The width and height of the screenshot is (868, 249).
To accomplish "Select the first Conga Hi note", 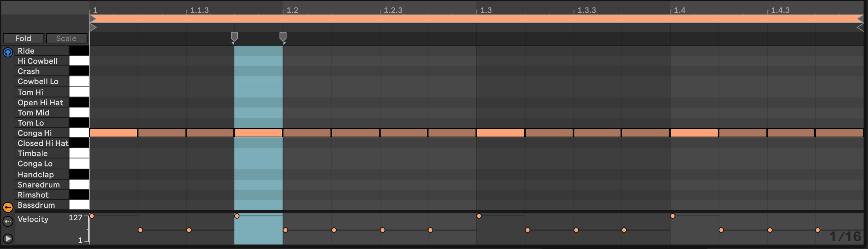I will 113,133.
